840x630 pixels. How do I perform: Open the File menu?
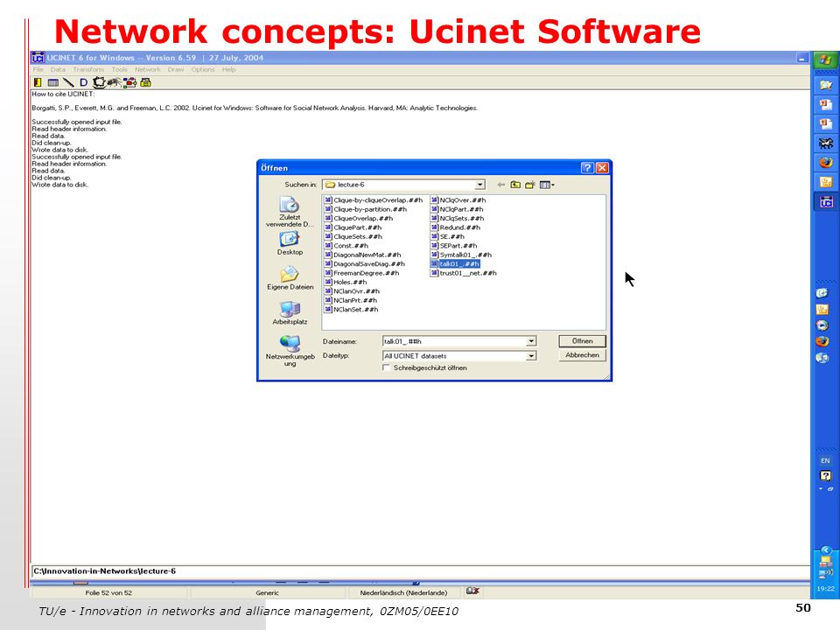[x=38, y=70]
